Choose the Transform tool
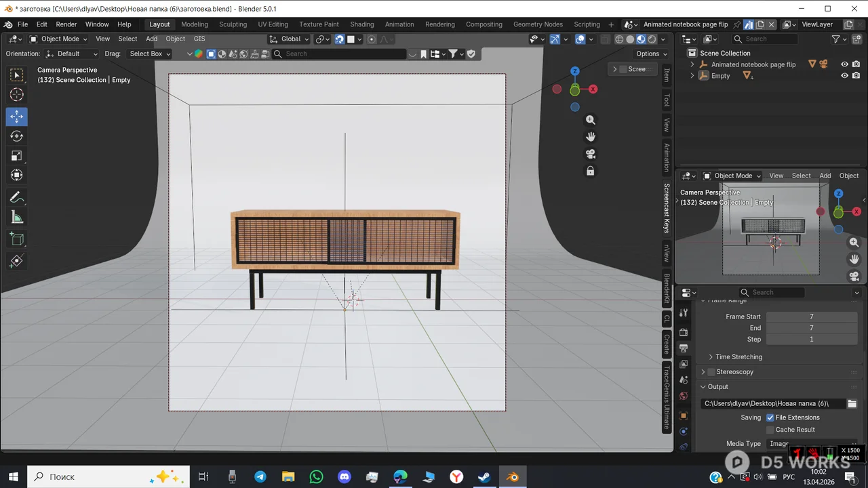The height and width of the screenshot is (488, 868). click(17, 176)
